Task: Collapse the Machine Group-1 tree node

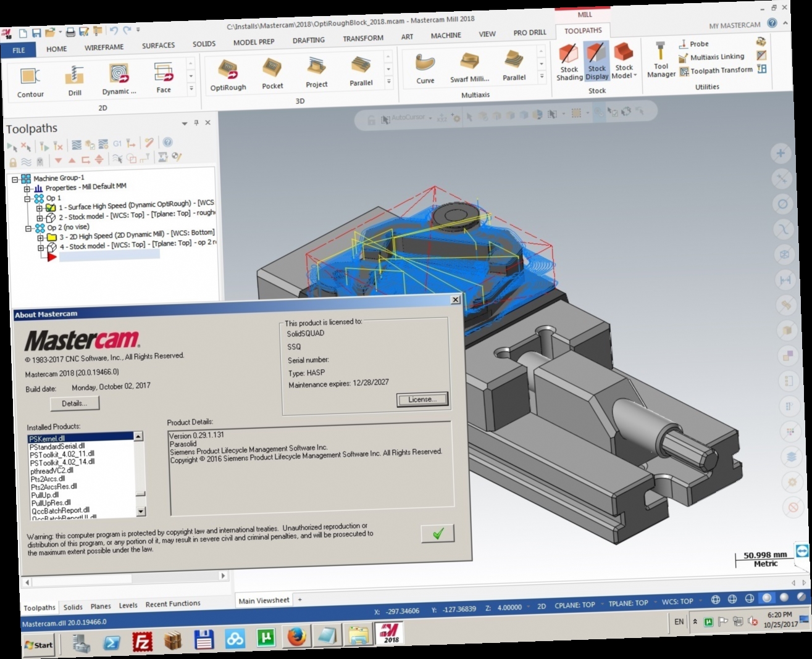Action: pyautogui.click(x=15, y=180)
